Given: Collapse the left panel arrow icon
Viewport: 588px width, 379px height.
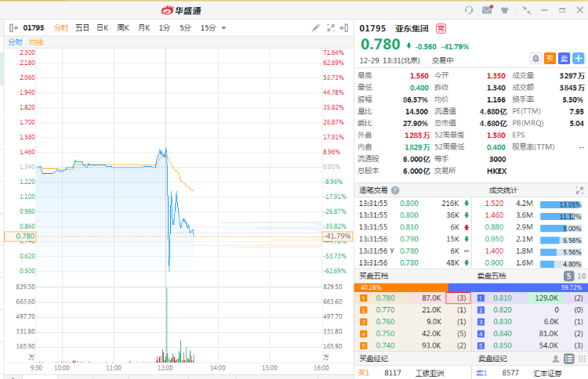Looking at the screenshot, I should click(x=13, y=27).
